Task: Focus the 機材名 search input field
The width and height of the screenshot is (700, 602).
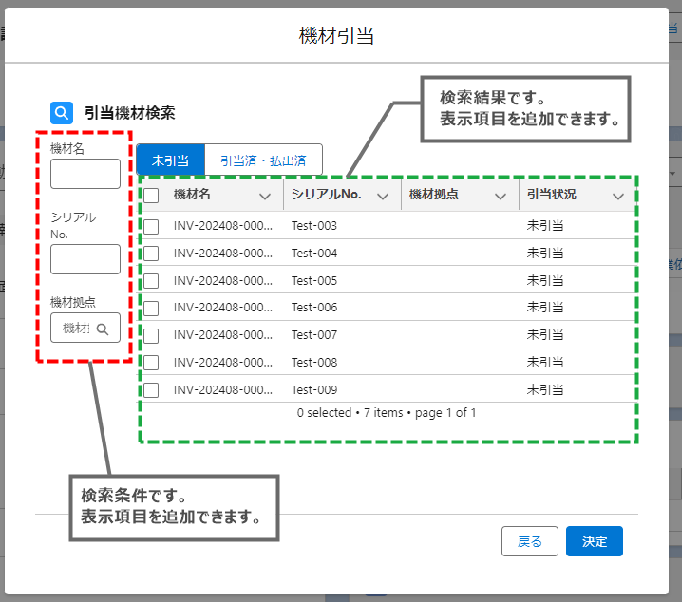Action: [85, 174]
